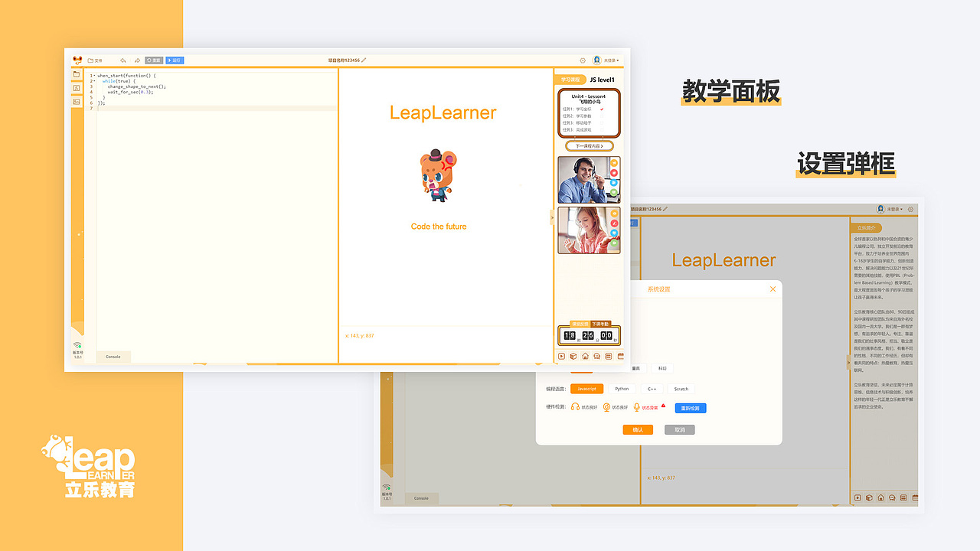
Task: Click the yellow round button on the man's video
Action: pyautogui.click(x=614, y=162)
